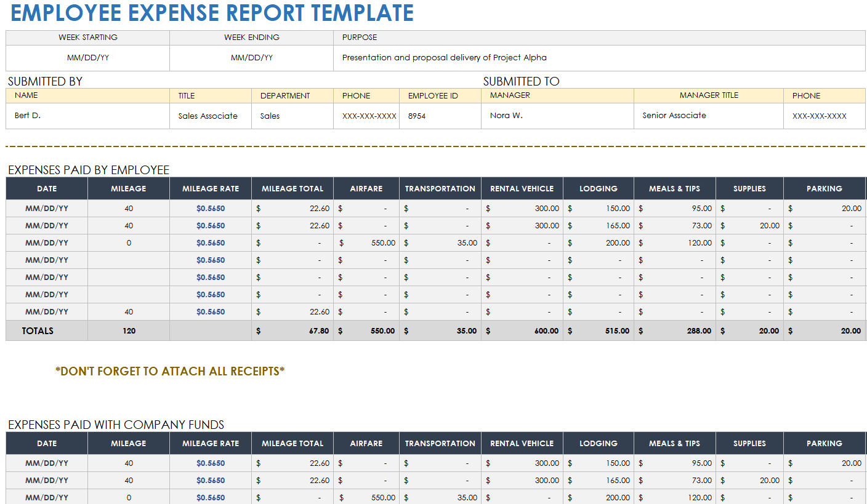
Task: Select the Week Ending date cell
Action: point(251,58)
